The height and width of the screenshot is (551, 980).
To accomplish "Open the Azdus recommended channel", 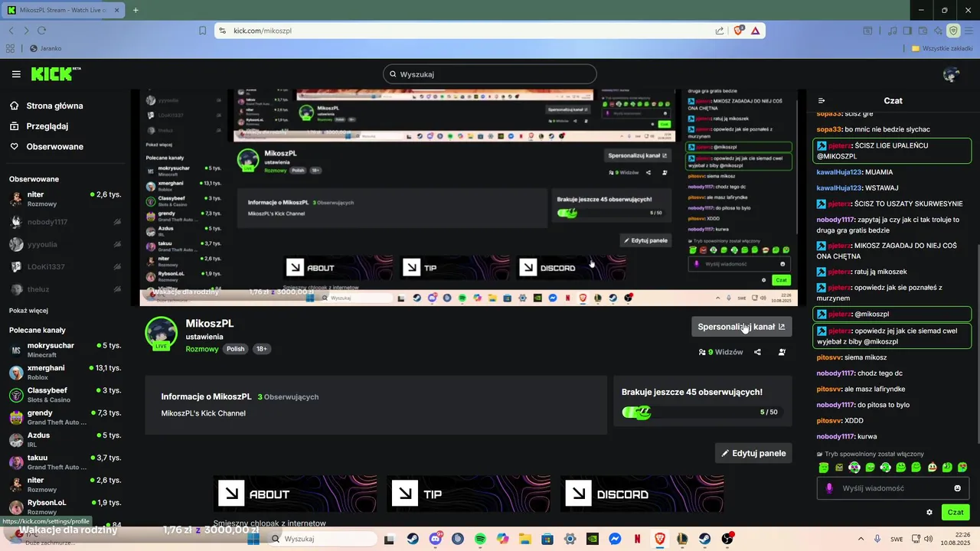I will pos(64,439).
